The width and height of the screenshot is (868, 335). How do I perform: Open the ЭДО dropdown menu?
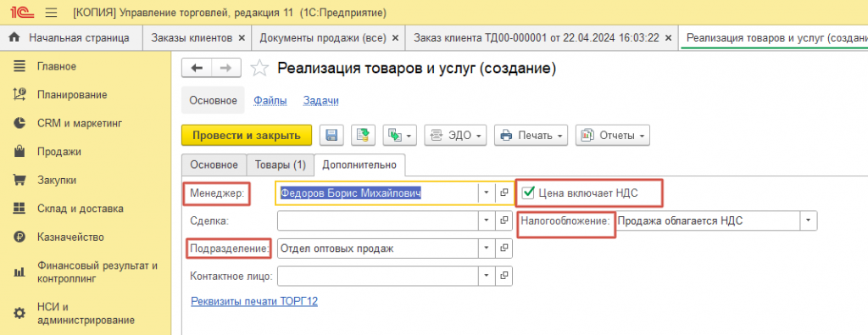pos(455,135)
